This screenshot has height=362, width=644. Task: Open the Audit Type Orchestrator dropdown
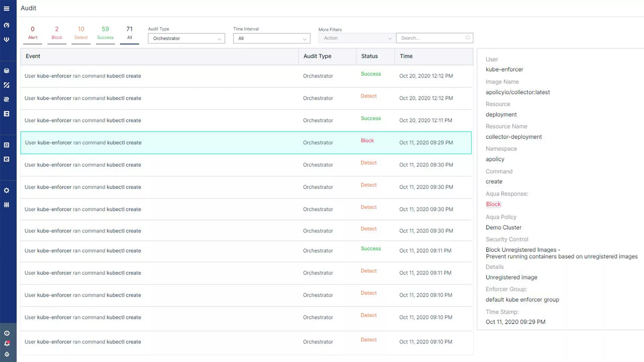[x=186, y=39]
